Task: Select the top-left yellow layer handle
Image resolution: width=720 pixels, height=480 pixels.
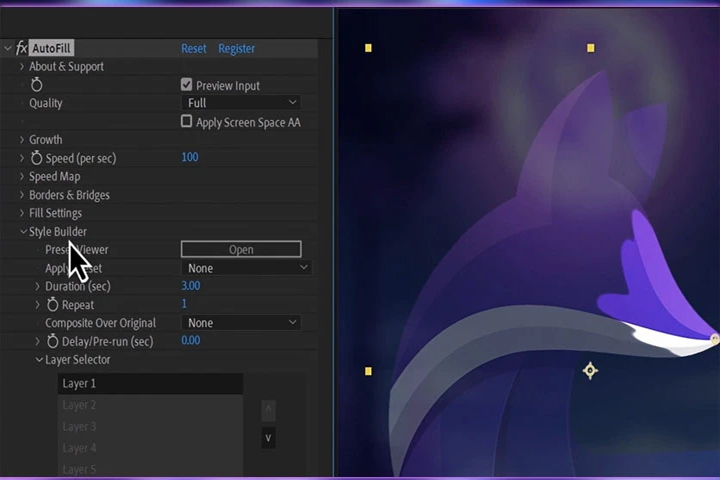Action: coord(368,48)
